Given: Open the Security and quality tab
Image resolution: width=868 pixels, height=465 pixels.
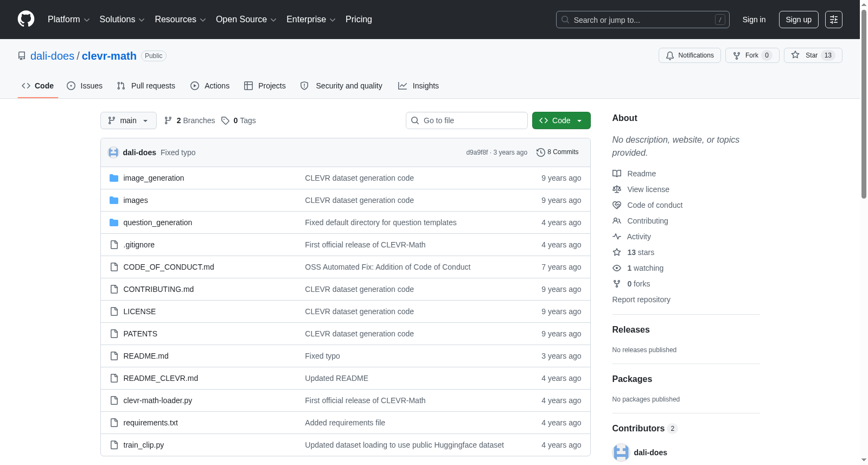Looking at the screenshot, I should pyautogui.click(x=341, y=86).
